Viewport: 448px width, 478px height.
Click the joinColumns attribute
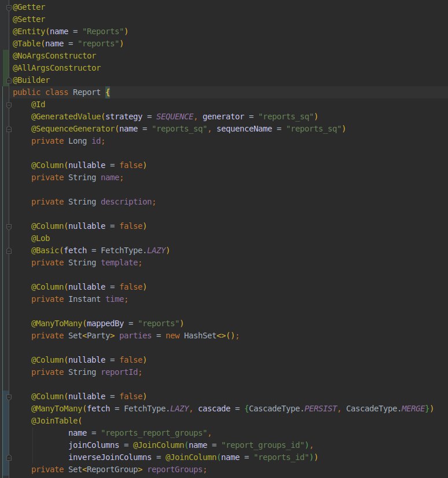(x=94, y=446)
